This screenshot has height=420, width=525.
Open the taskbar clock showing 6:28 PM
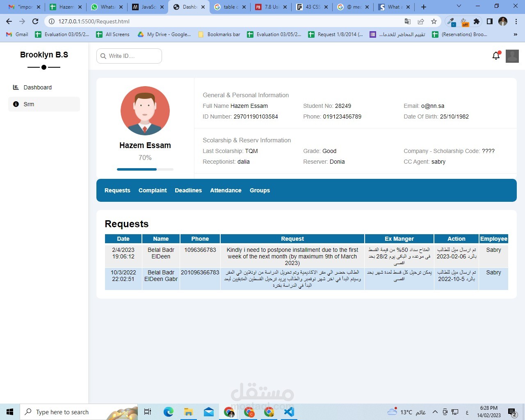click(x=489, y=412)
